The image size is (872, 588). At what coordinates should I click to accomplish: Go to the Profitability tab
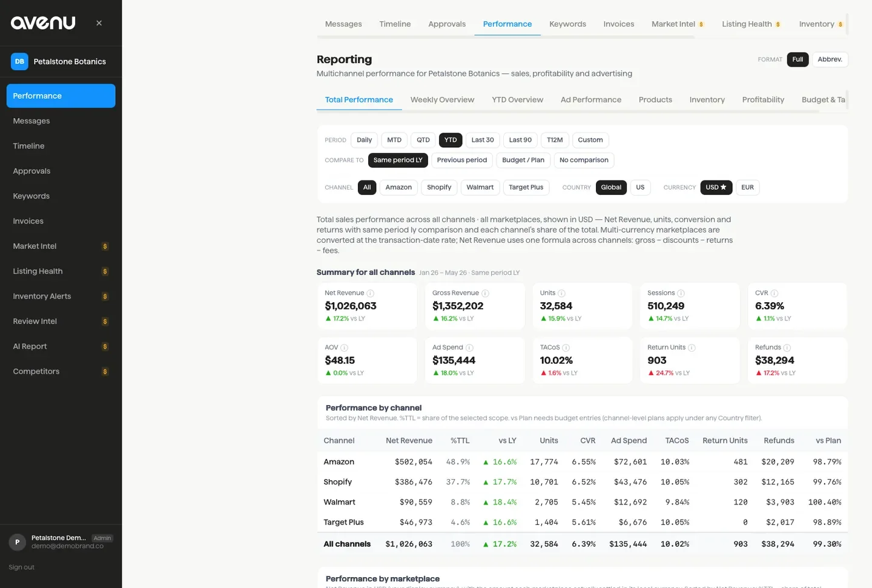tap(763, 100)
